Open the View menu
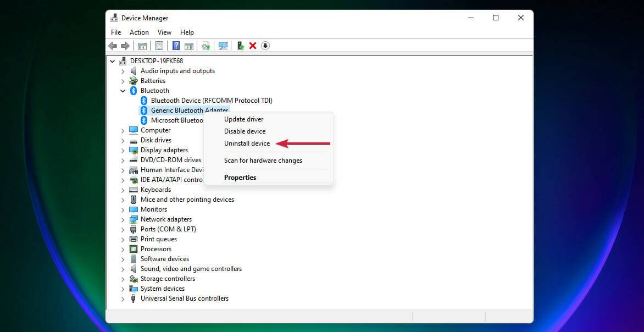 164,32
